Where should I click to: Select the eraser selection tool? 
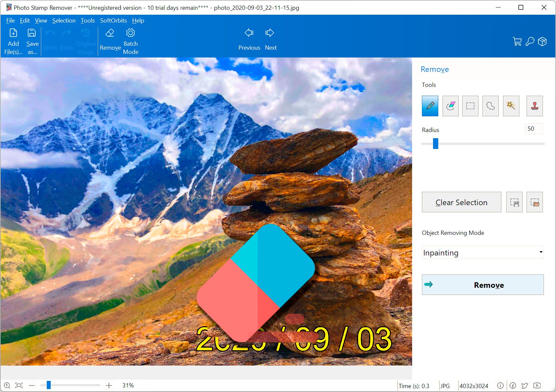coord(450,106)
